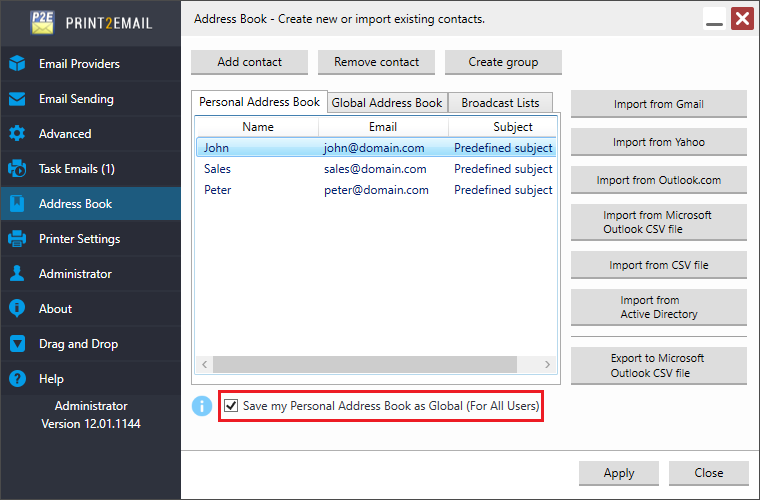
Task: Click the About info icon in sidebar
Action: click(17, 309)
